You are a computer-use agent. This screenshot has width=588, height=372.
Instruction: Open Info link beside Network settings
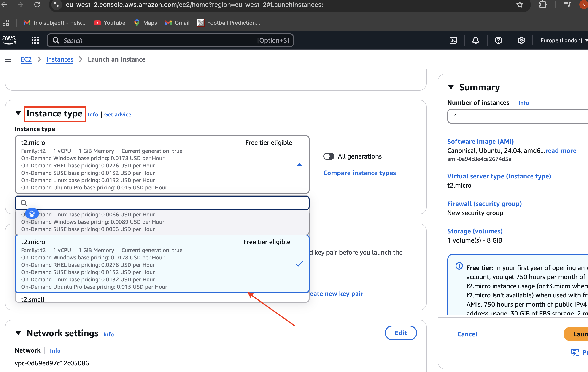[x=108, y=334]
